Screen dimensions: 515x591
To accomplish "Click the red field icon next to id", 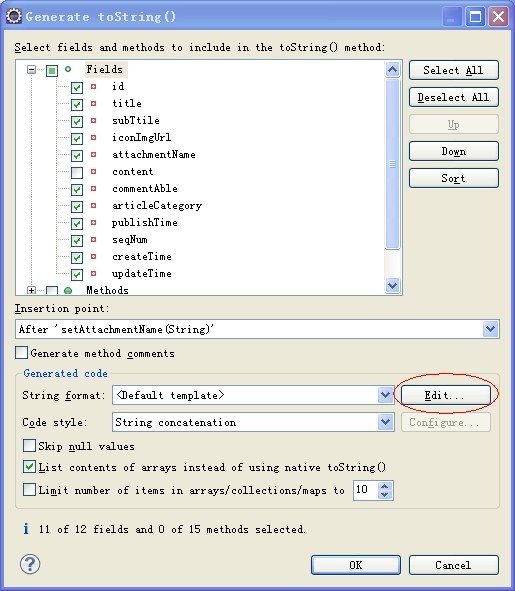I will (x=93, y=87).
